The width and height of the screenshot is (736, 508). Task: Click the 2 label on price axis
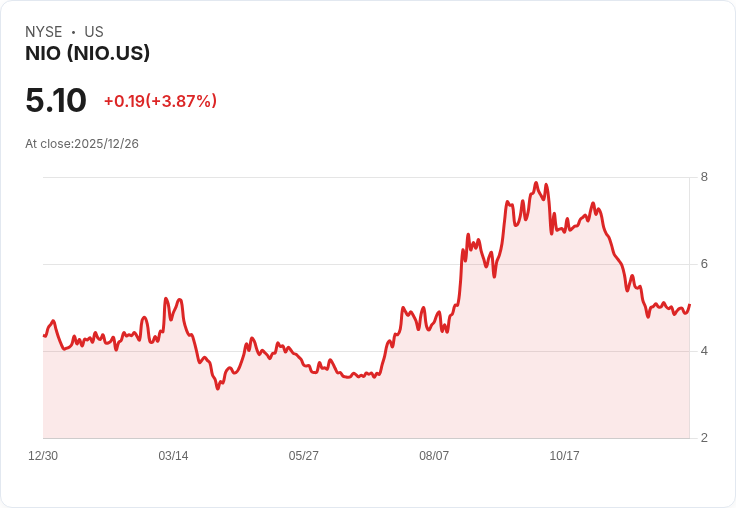coord(704,438)
